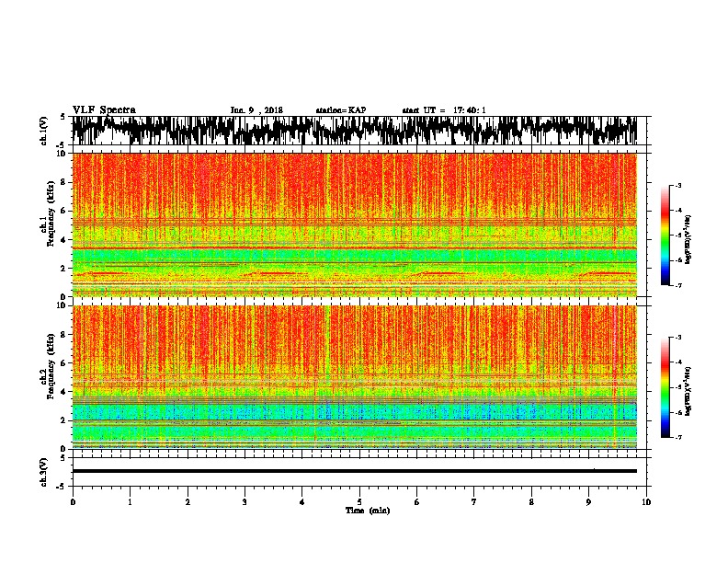The width and height of the screenshot is (728, 563).
Task: Click the date text "Jan. 9, 2018"
Action: pos(256,110)
